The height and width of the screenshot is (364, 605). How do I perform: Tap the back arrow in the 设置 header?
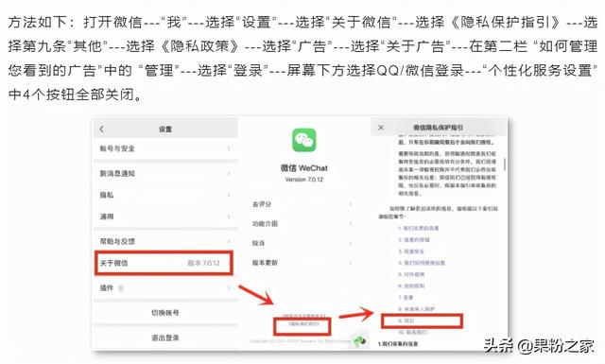pyautogui.click(x=102, y=129)
